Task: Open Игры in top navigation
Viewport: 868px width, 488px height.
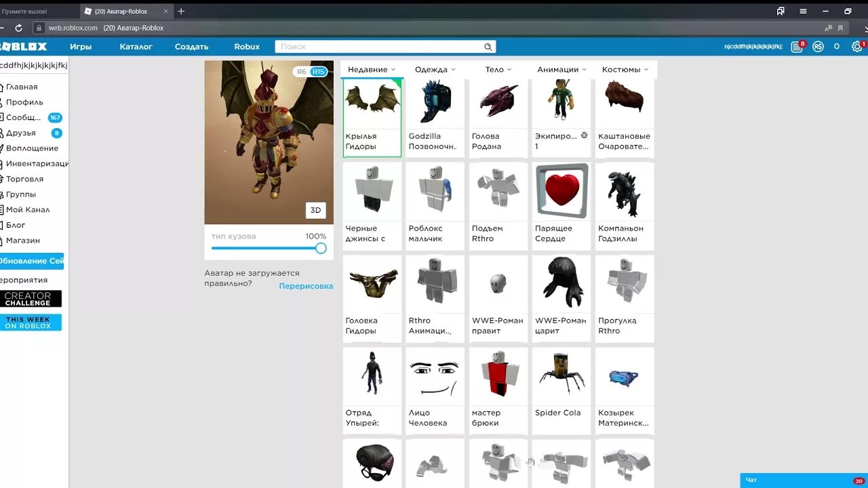Action: click(81, 47)
